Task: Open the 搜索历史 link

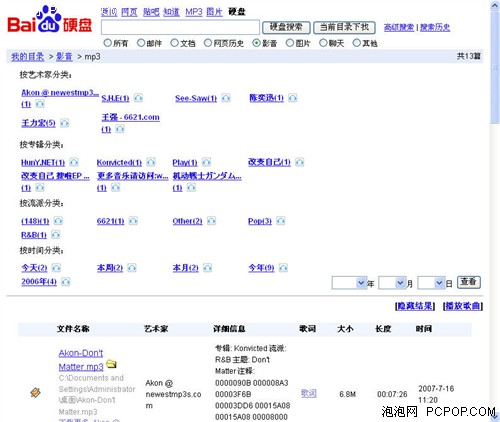Action: 435,27
